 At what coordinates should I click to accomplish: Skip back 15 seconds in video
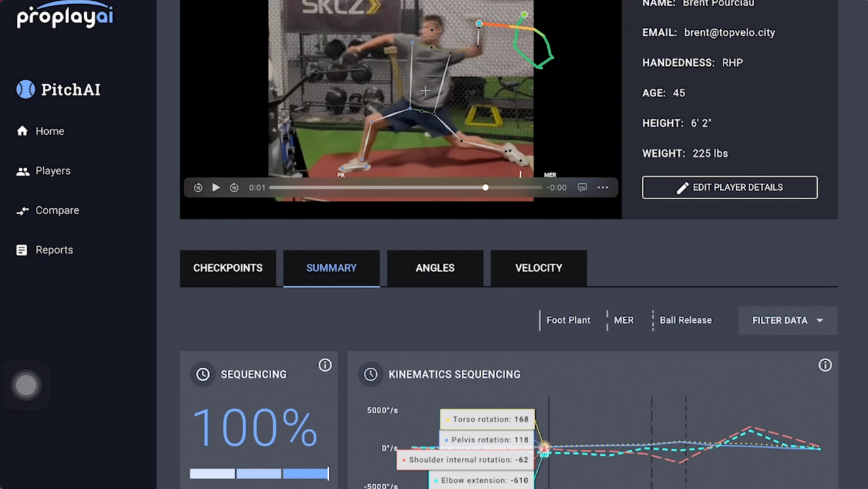[x=198, y=188]
